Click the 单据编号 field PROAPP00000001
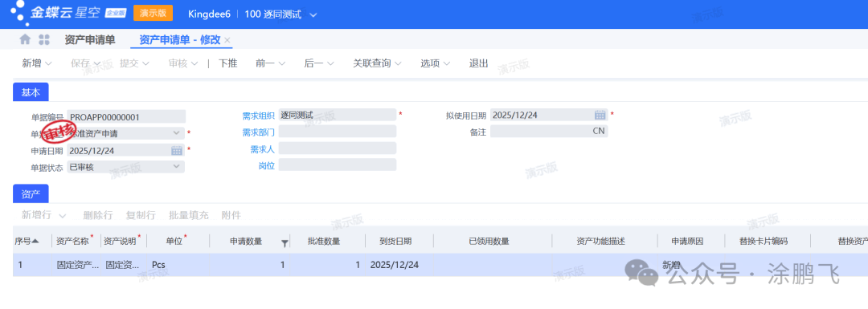Image resolution: width=868 pixels, height=309 pixels. (x=126, y=116)
